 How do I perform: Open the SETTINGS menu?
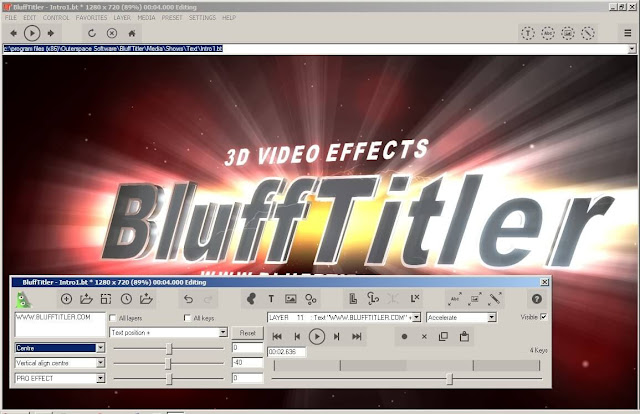coord(202,18)
